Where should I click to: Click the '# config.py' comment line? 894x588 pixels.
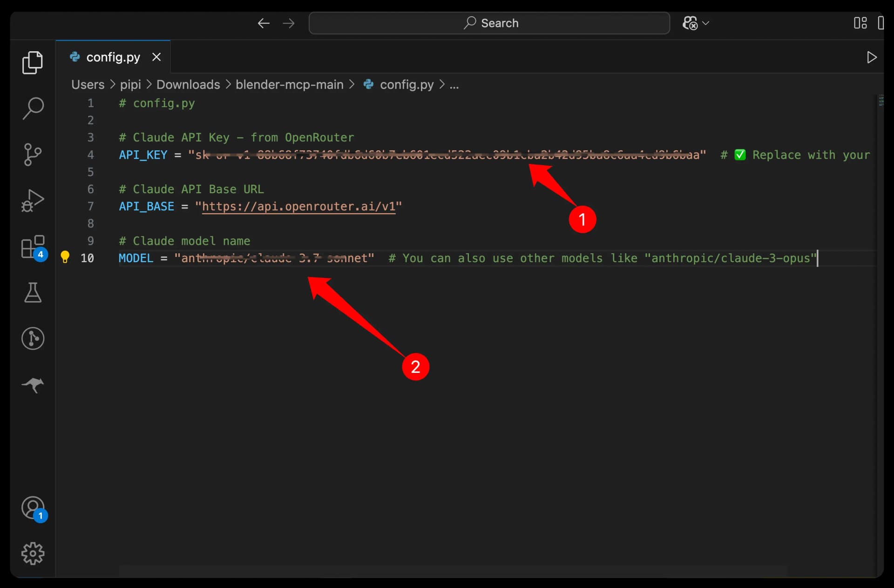[157, 103]
